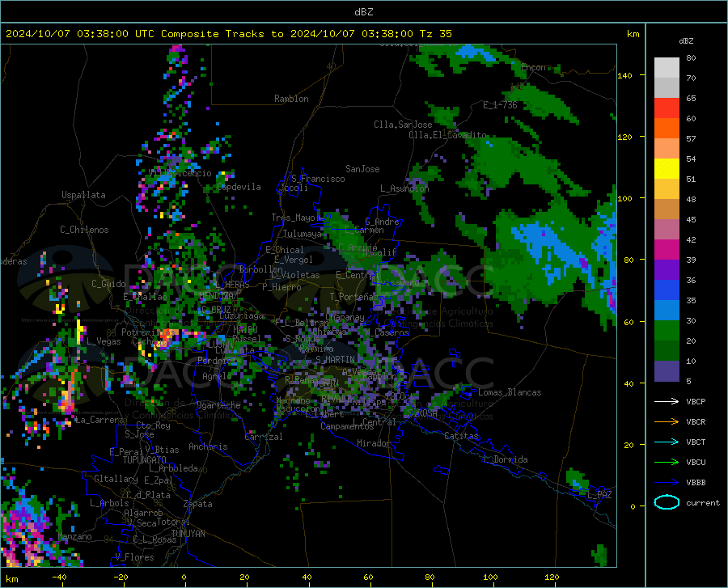Click the 'S_Francisco' map label
The image size is (728, 588).
coord(318,179)
